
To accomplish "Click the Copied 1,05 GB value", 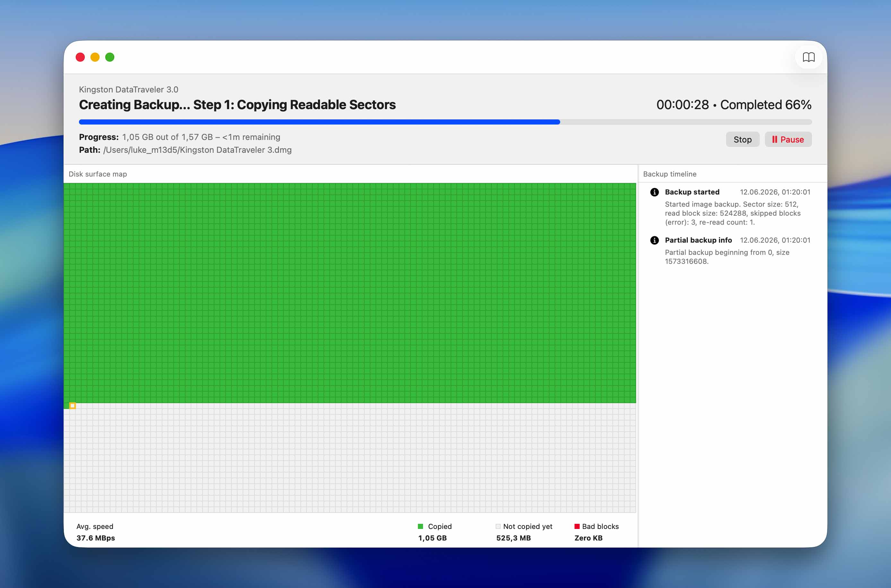I will 432,538.
